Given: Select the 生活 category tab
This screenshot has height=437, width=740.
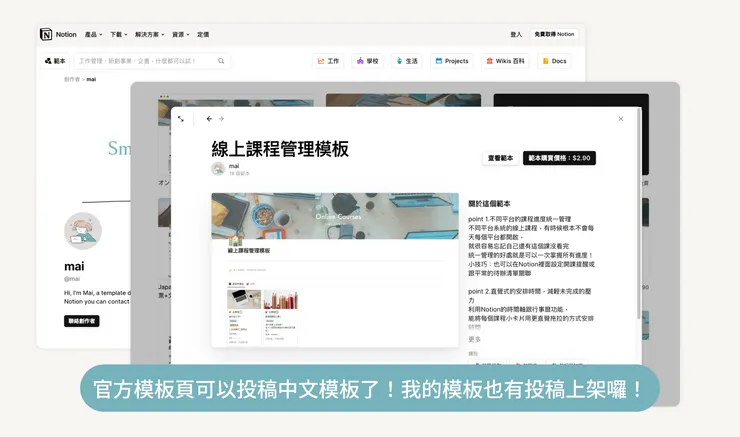Looking at the screenshot, I should tap(407, 61).
